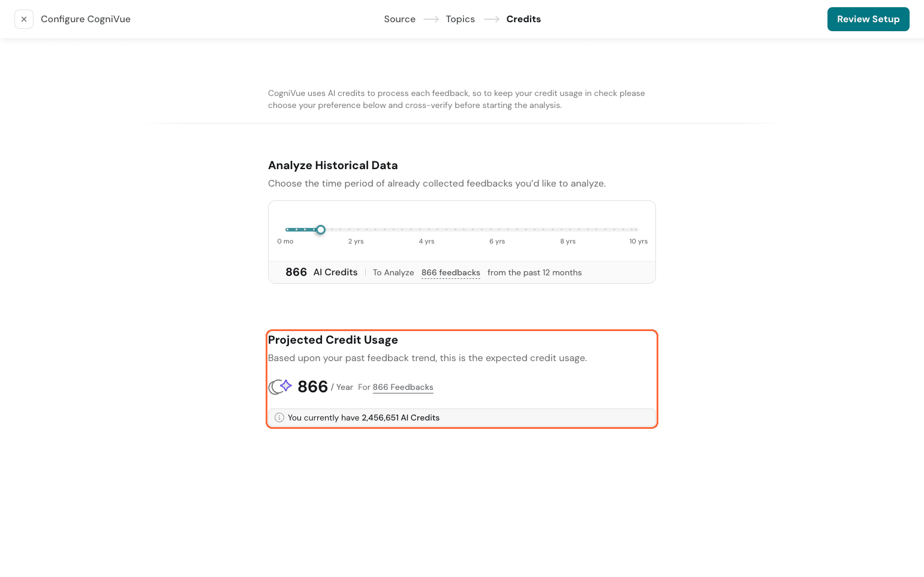Click the '6 yrs' slider label
The width and height of the screenshot is (924, 577).
pyautogui.click(x=497, y=241)
